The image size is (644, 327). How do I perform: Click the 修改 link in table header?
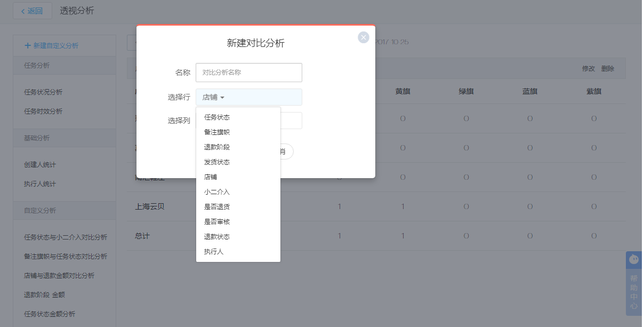(x=588, y=69)
